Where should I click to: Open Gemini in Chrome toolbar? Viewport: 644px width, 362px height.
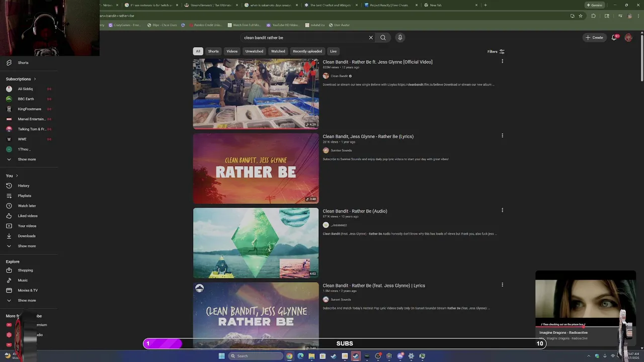594,5
